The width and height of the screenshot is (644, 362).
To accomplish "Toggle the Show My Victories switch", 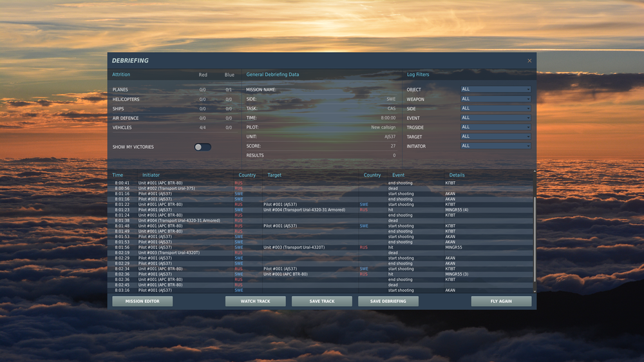I will [202, 147].
